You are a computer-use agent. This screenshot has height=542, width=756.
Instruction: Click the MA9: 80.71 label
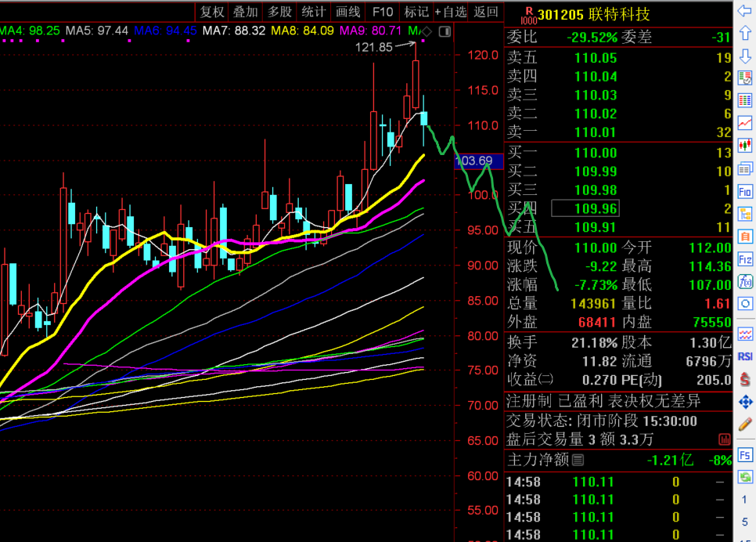coord(370,31)
